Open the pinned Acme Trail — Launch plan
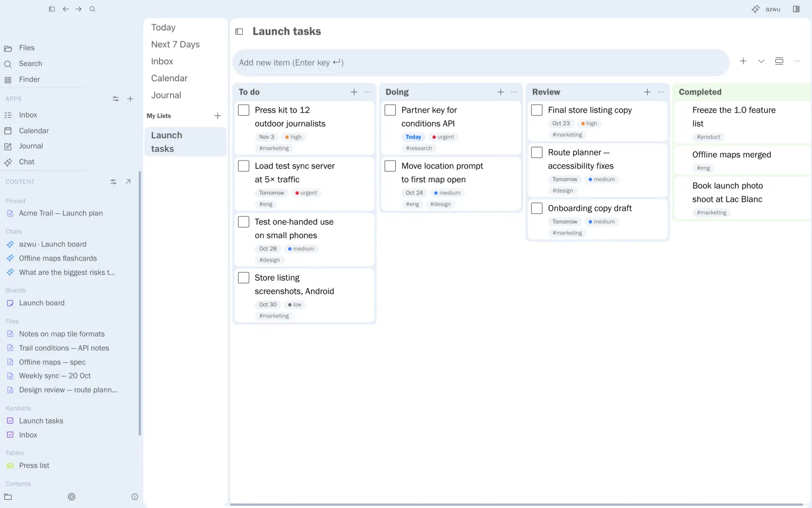Screen dimensions: 812x508 [x=61, y=213]
